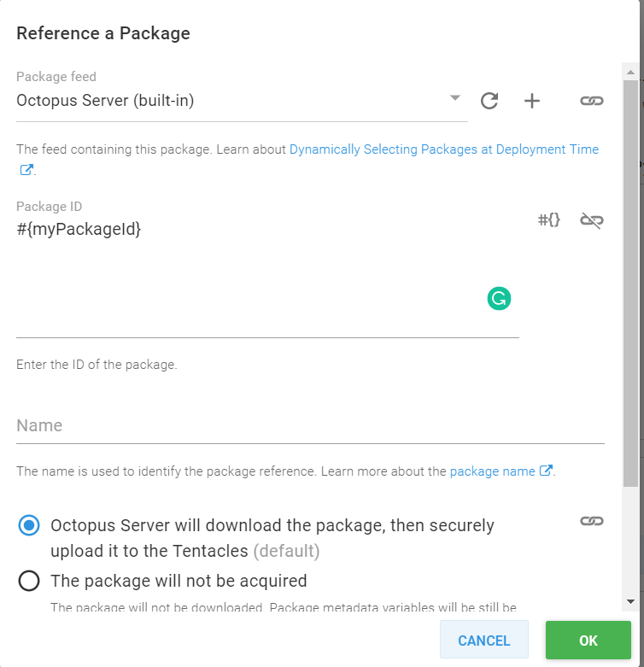Open the package name help link
This screenshot has height=667, width=644.
click(x=493, y=471)
